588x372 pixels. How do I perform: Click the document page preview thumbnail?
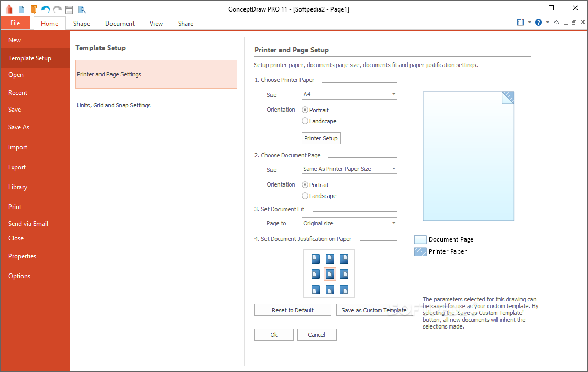click(x=469, y=156)
